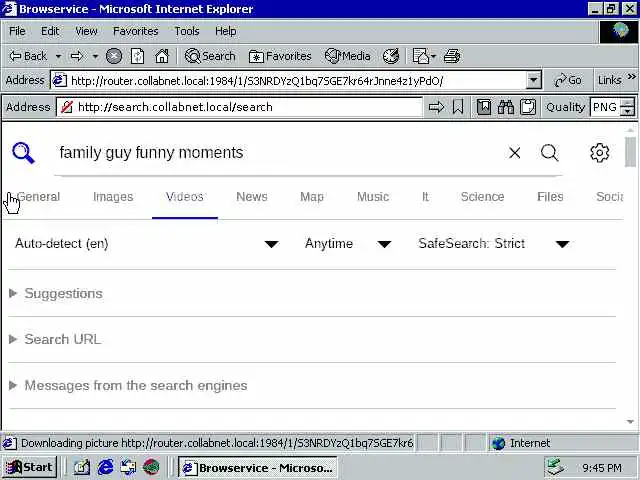Go to the Home page icon

[162, 56]
